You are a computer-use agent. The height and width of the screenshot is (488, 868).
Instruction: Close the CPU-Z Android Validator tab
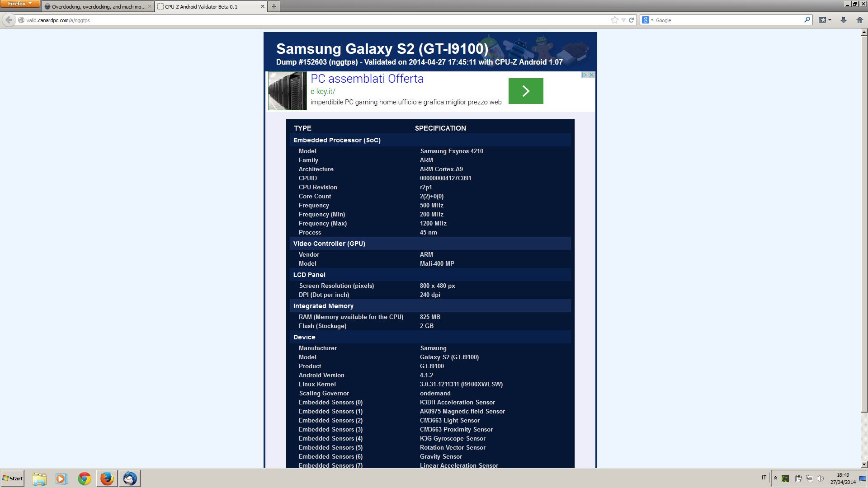point(263,6)
